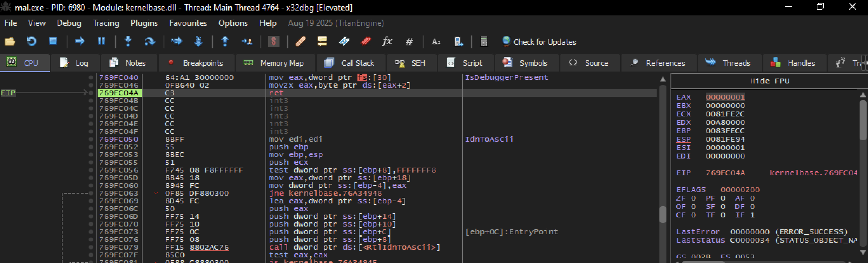This screenshot has height=263, width=868.
Task: Toggle breakpoint bullet at address 769FC06C
Action: [91, 209]
